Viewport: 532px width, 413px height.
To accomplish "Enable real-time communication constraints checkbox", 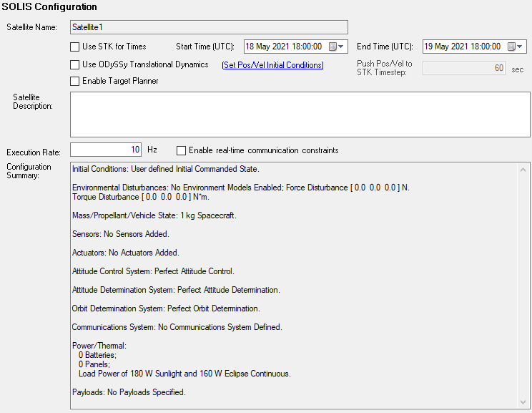I will click(181, 150).
